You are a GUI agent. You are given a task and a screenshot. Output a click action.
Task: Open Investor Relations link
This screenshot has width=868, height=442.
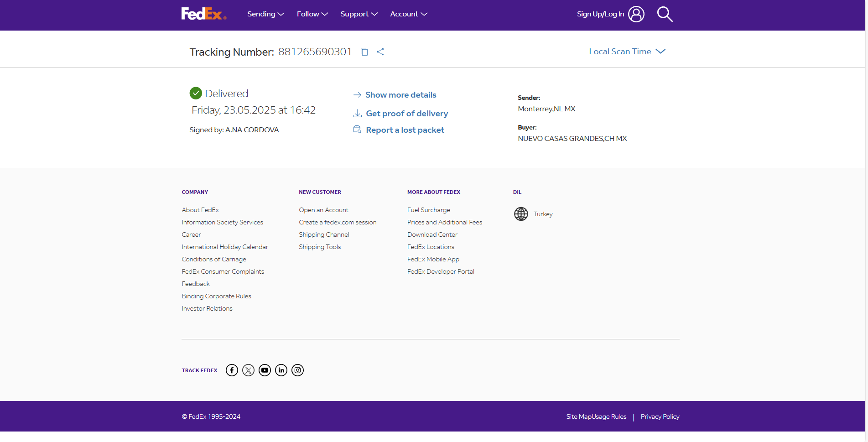tap(207, 308)
